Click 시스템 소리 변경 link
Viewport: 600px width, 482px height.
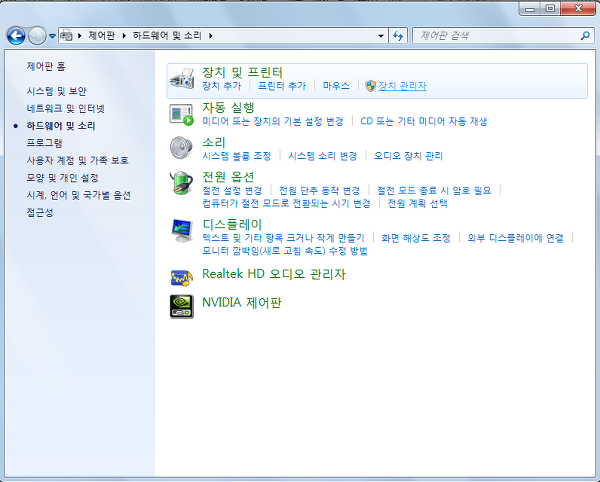tap(323, 156)
